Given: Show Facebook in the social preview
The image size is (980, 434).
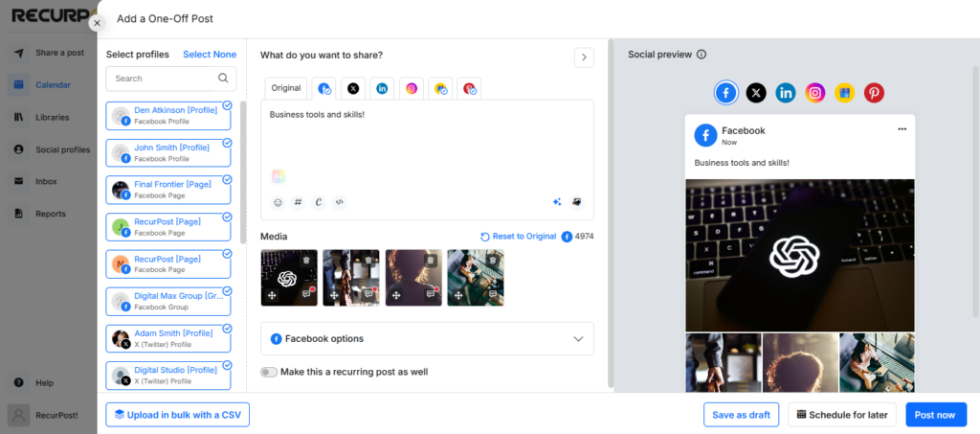Looking at the screenshot, I should tap(726, 93).
